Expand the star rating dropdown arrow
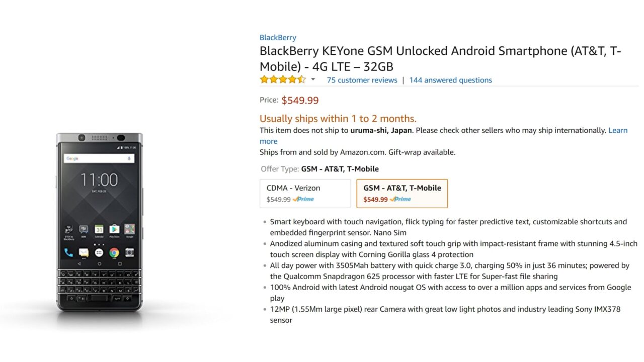Image resolution: width=644 pixels, height=362 pixels. (313, 79)
